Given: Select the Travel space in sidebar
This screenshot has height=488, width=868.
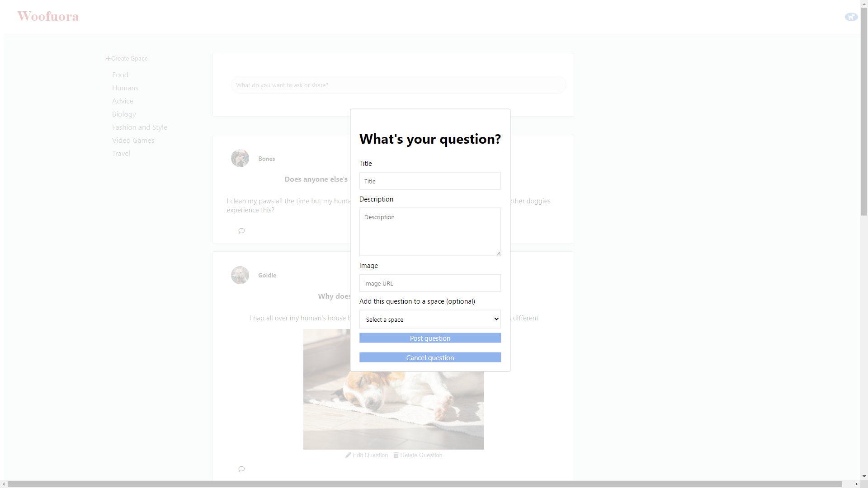Looking at the screenshot, I should click(x=121, y=153).
